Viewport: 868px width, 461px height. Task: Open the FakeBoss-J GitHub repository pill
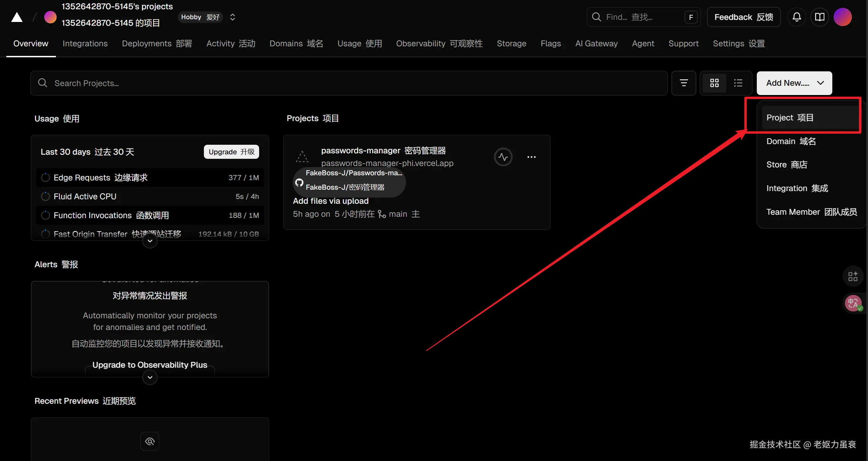(349, 182)
